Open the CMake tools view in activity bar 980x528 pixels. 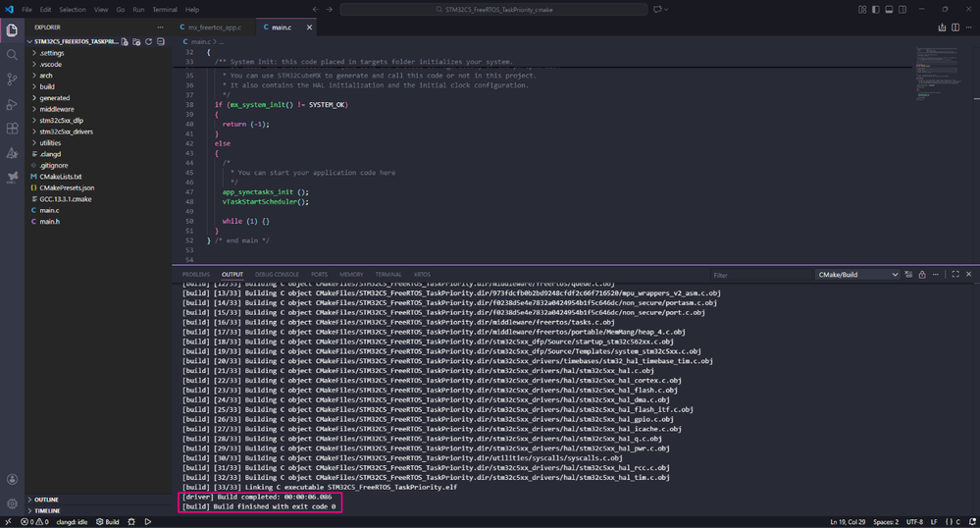(x=12, y=153)
